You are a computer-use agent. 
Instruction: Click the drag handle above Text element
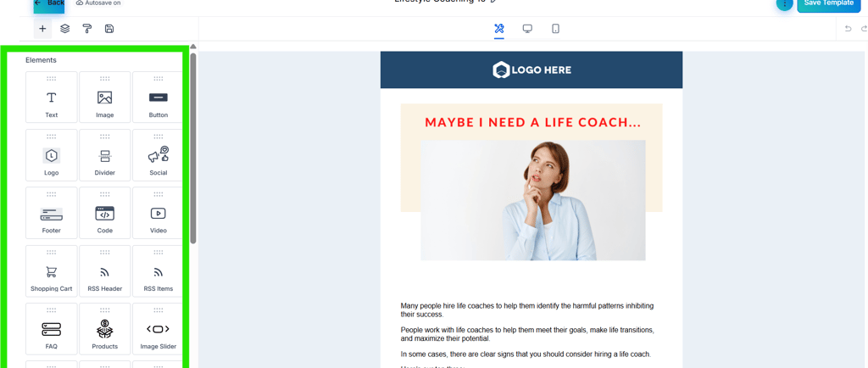pos(52,79)
